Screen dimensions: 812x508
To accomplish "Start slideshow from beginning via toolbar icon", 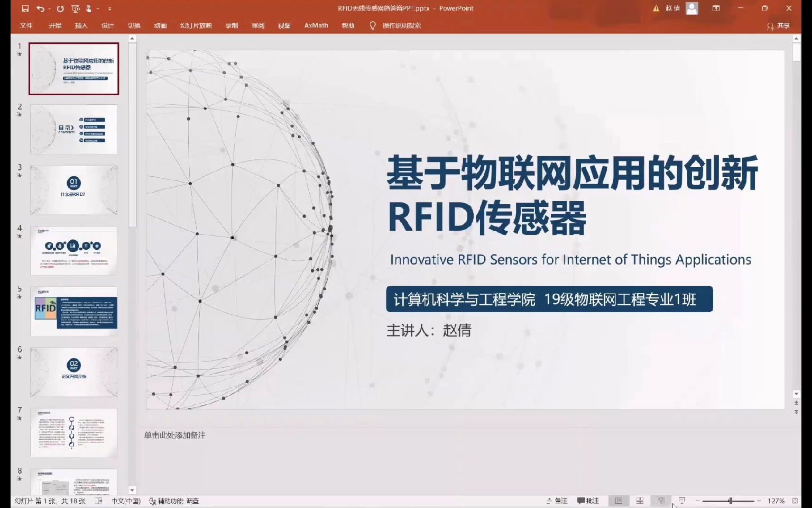I will click(75, 8).
